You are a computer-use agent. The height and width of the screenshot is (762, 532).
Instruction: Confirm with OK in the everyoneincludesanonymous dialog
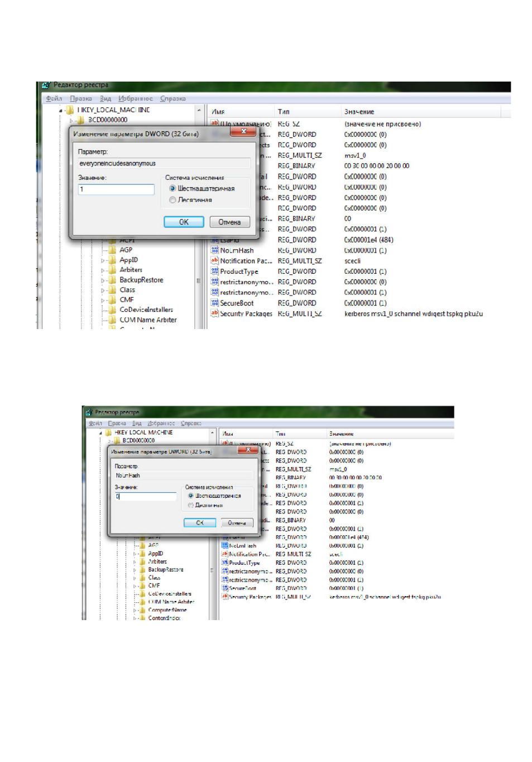(184, 222)
